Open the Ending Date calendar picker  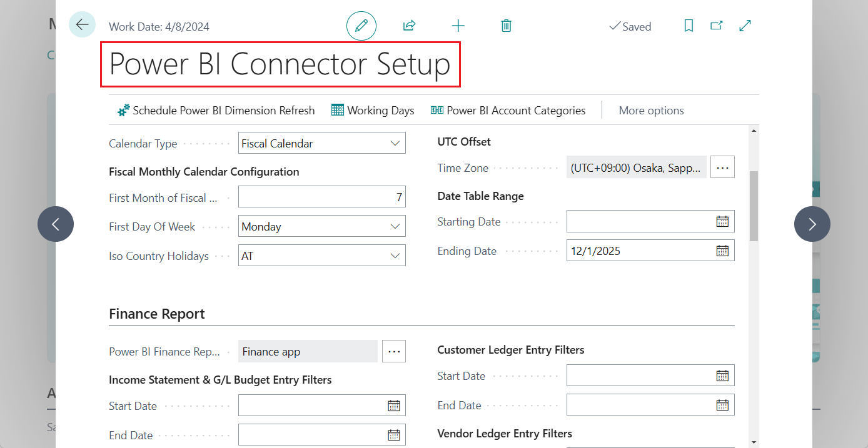(x=723, y=250)
